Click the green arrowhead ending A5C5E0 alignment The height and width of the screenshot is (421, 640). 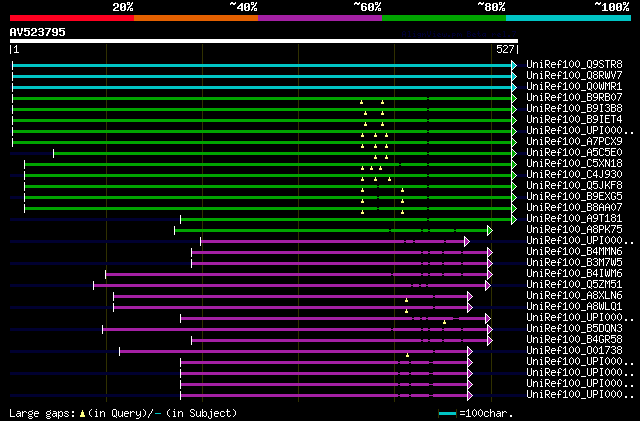514,154
